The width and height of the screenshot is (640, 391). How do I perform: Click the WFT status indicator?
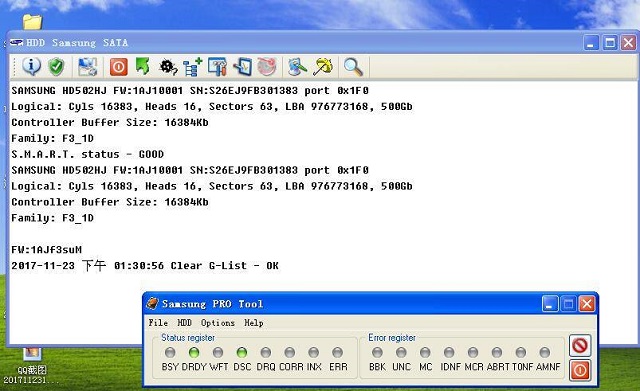218,352
